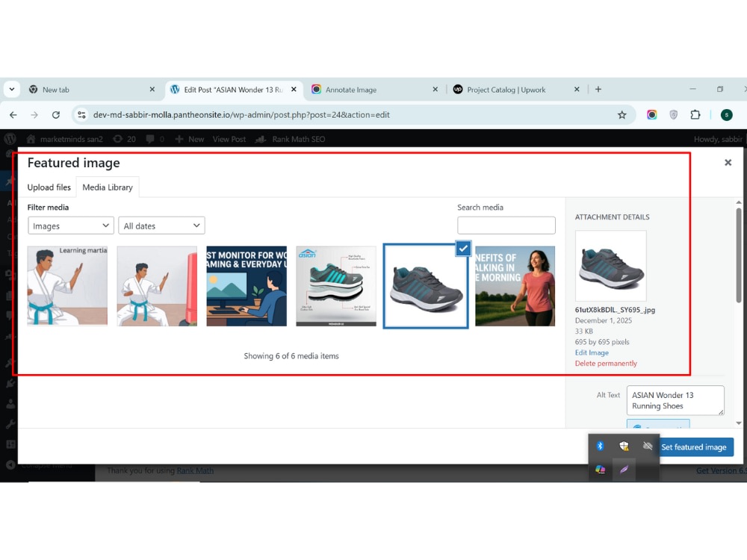Image resolution: width=747 pixels, height=560 pixels.
Task: Select the monitor for gaming thumbnail
Action: tap(247, 286)
